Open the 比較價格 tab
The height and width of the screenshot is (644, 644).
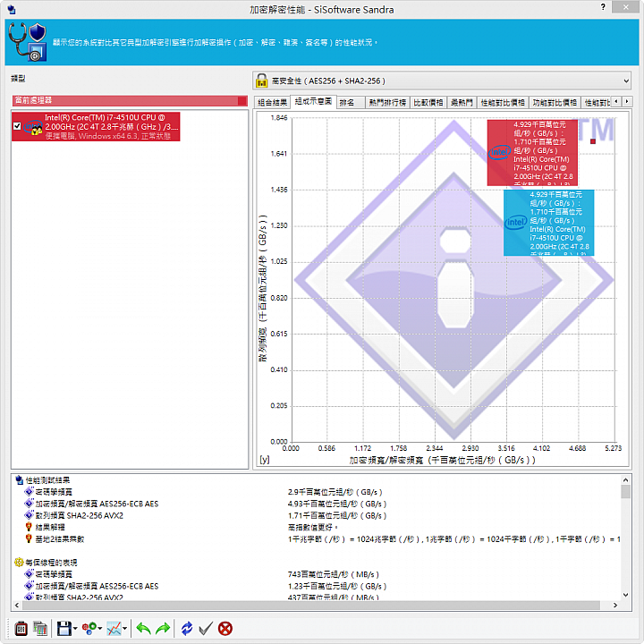tap(428, 102)
